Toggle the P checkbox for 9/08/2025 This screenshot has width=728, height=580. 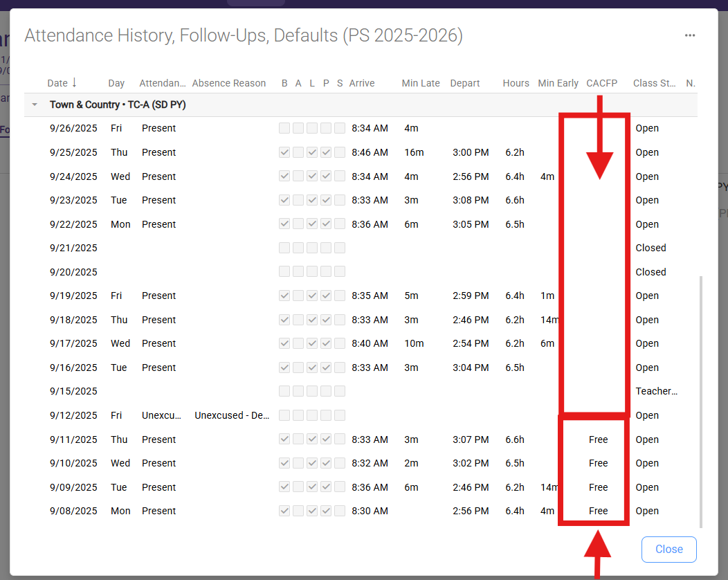tap(326, 511)
